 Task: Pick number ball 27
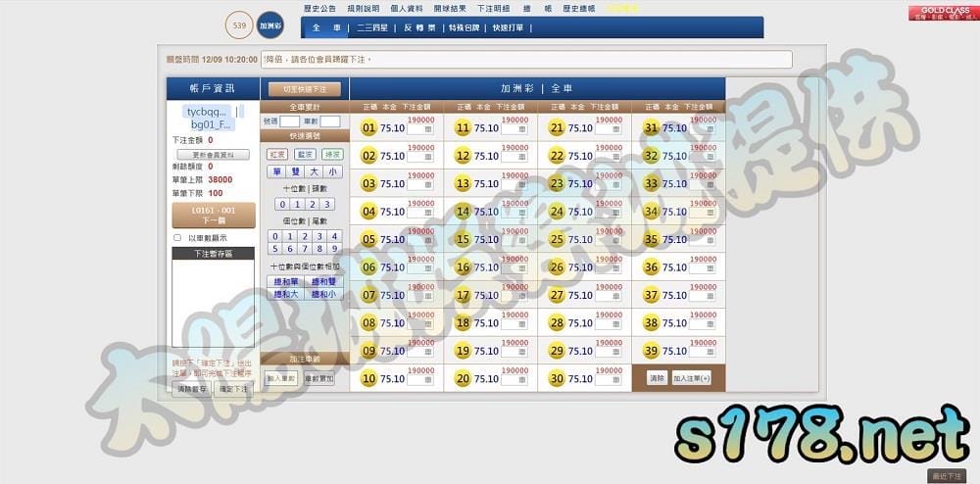(557, 295)
